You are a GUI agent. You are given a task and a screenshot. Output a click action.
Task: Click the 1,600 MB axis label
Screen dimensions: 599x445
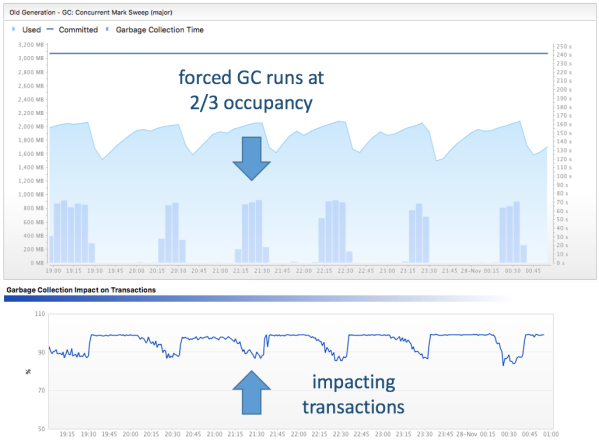pos(31,154)
